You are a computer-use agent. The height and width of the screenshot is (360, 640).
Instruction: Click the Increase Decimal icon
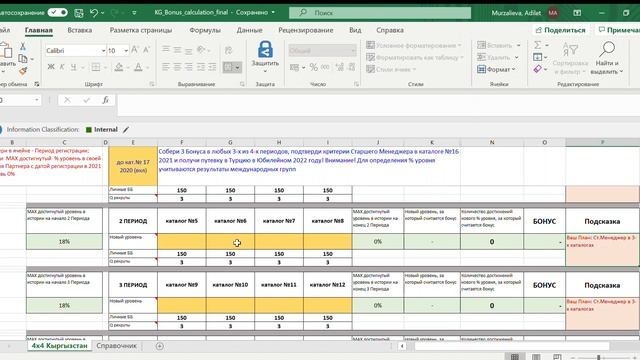pyautogui.click(x=340, y=67)
